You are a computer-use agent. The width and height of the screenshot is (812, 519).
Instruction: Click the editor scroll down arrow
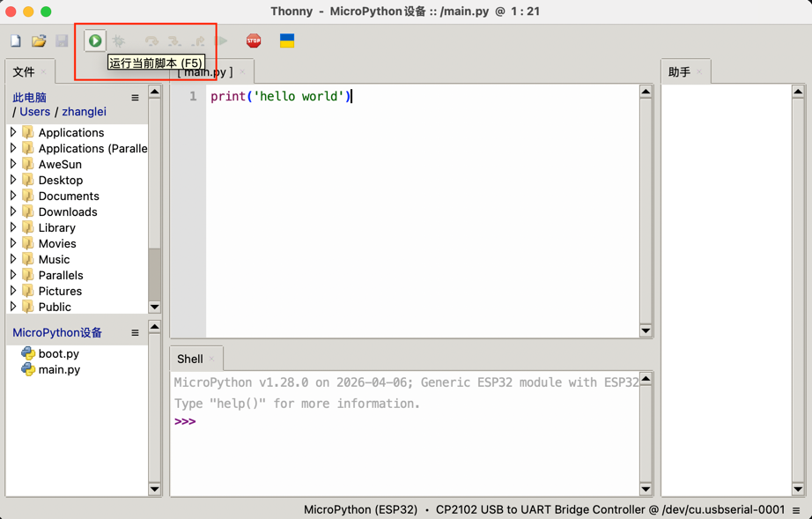[646, 330]
